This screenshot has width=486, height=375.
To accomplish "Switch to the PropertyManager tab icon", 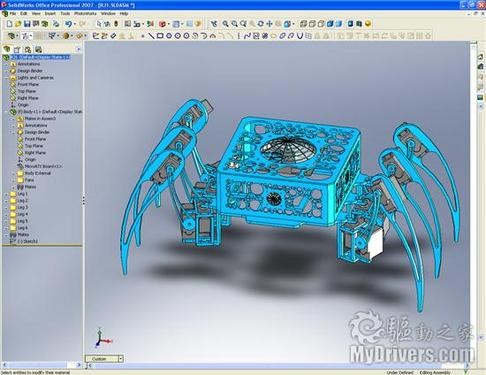I will tap(17, 50).
